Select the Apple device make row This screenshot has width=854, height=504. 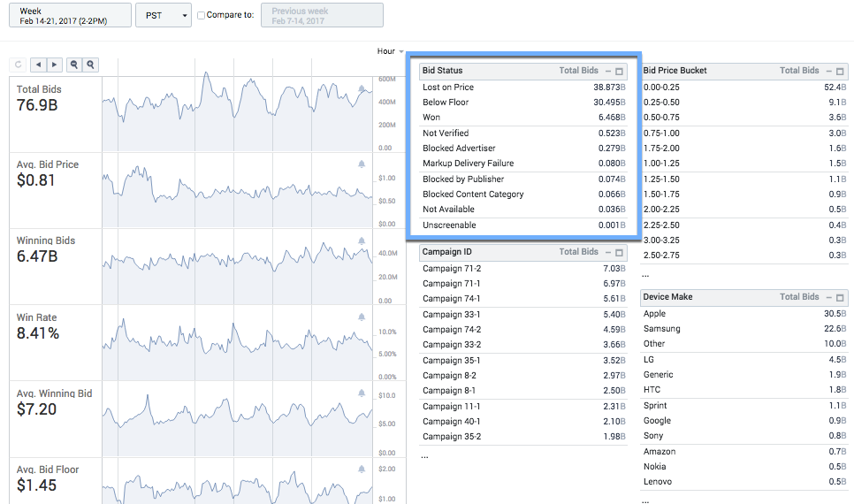[x=743, y=314]
